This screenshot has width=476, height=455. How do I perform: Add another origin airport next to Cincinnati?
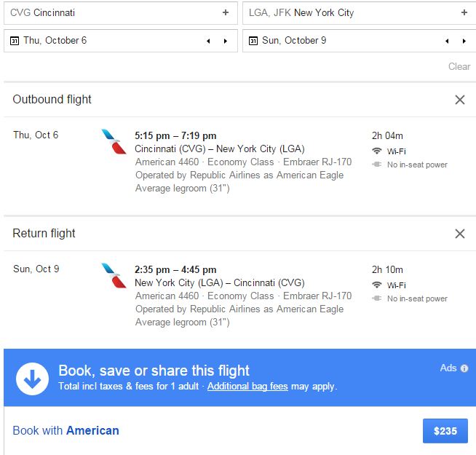(226, 13)
